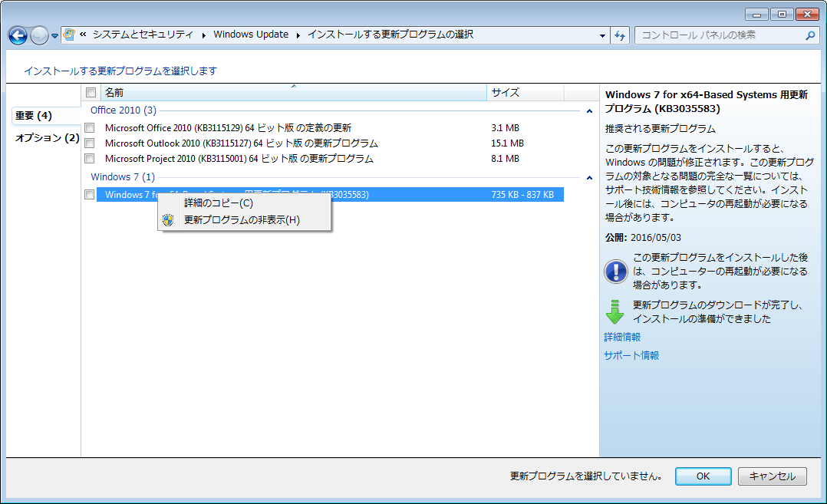Collapse the Windows 7 (1) group

589,178
